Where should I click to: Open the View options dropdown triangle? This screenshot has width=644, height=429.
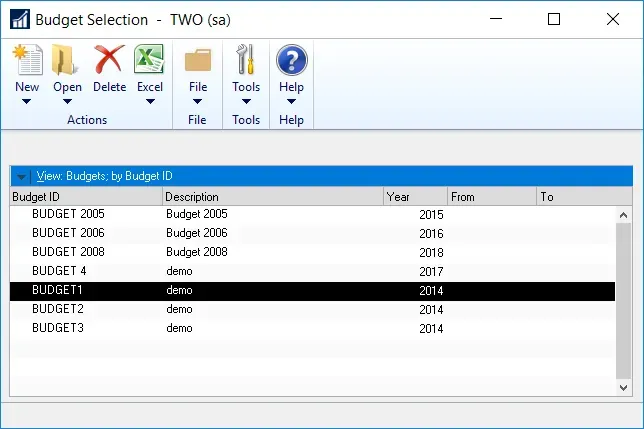(22, 177)
